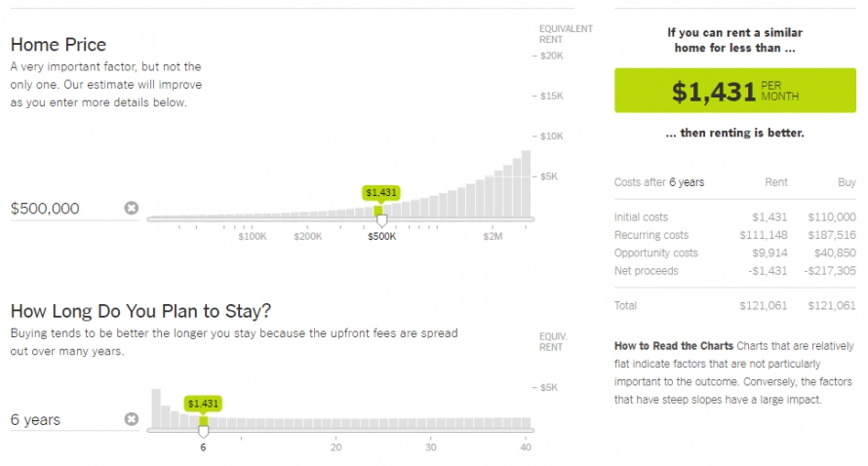Edit the $500,000 home price input

65,209
